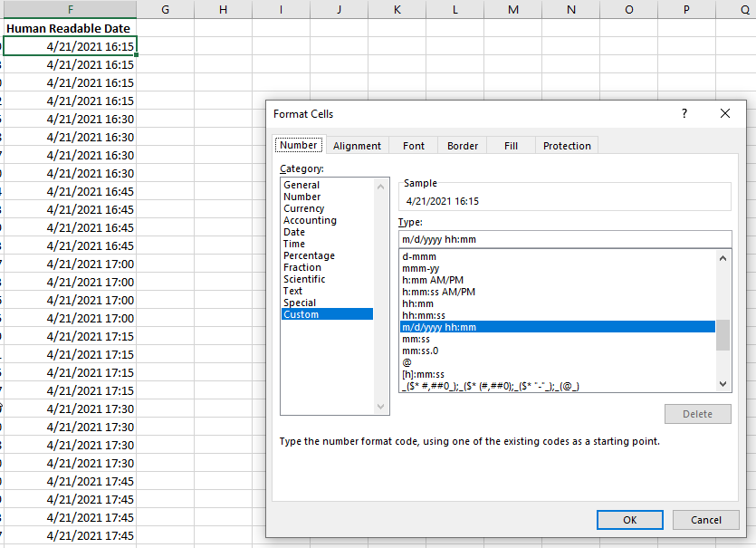Open the Border tab
756x548 pixels.
pyautogui.click(x=464, y=145)
